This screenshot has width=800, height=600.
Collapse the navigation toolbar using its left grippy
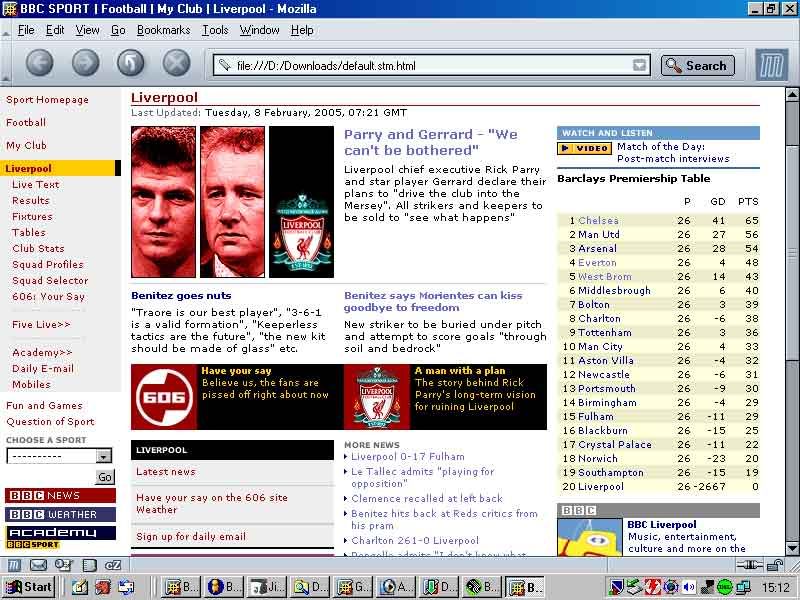coord(6,64)
